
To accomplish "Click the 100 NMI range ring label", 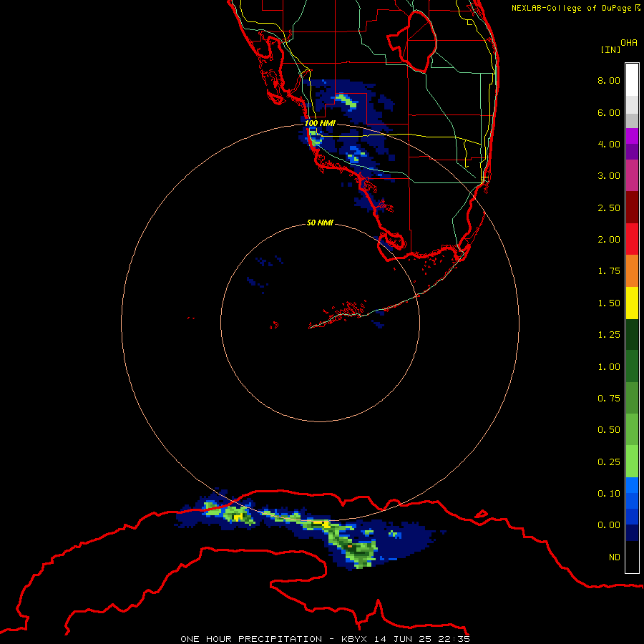I will tap(320, 123).
